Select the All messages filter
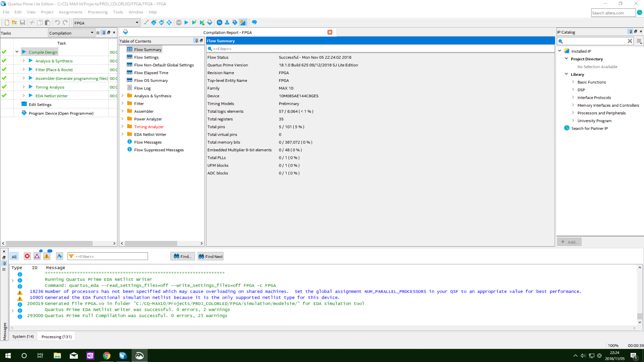 [14, 256]
